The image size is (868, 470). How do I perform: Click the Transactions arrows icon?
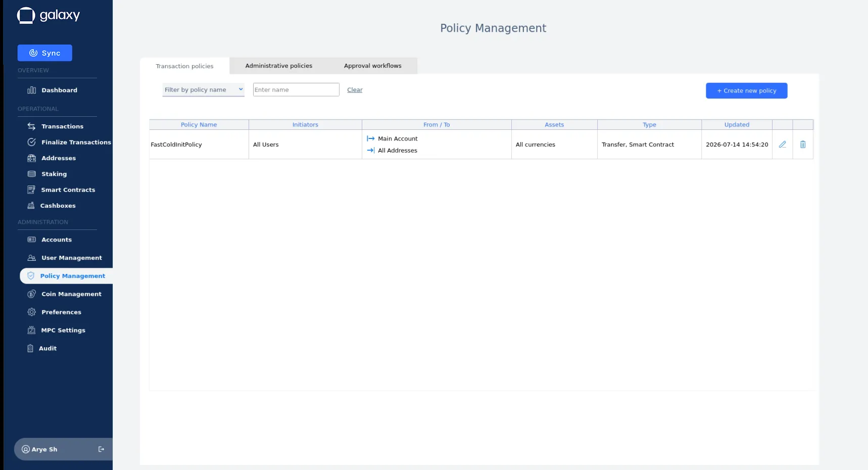coord(31,126)
